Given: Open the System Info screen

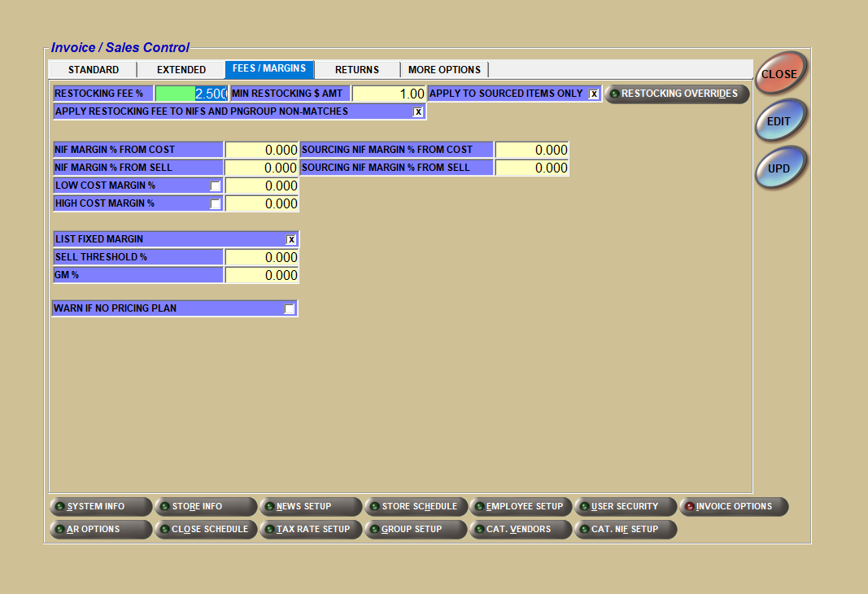Looking at the screenshot, I should pyautogui.click(x=101, y=507).
